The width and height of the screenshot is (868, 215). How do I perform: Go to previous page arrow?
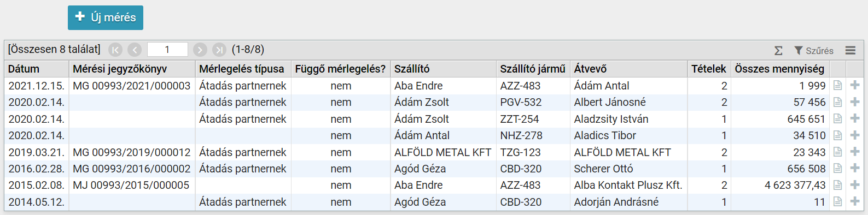pos(135,50)
